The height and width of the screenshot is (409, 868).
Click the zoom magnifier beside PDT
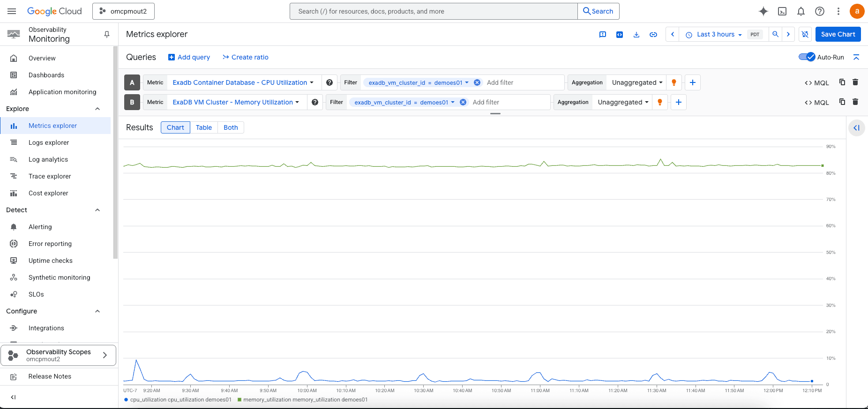[x=776, y=34]
